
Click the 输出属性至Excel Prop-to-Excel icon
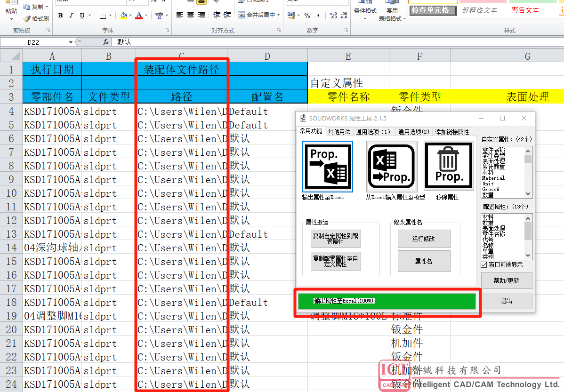[327, 167]
